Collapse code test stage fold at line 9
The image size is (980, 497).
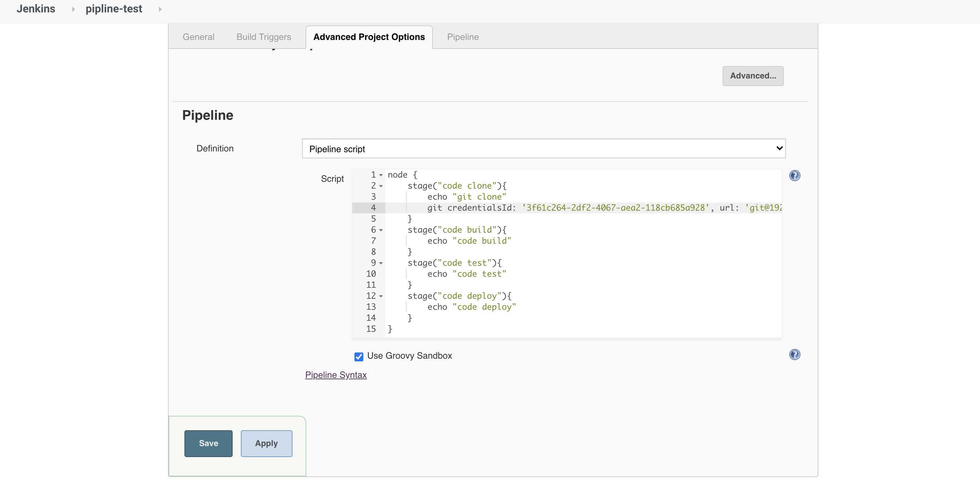click(x=381, y=263)
